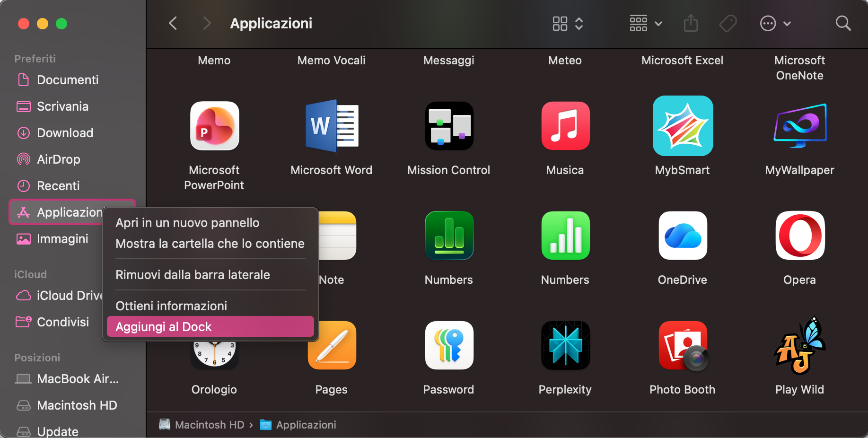Open Scrivania in the sidebar

pos(73,106)
